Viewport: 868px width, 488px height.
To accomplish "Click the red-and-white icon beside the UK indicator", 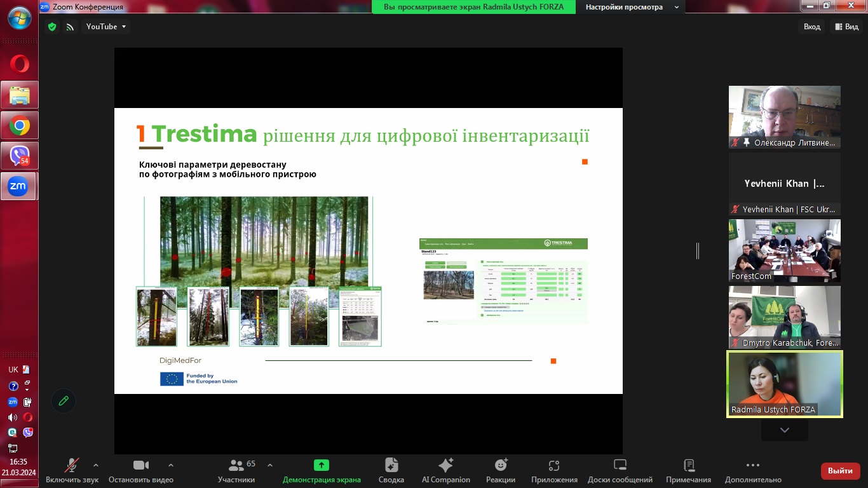I will 26,370.
